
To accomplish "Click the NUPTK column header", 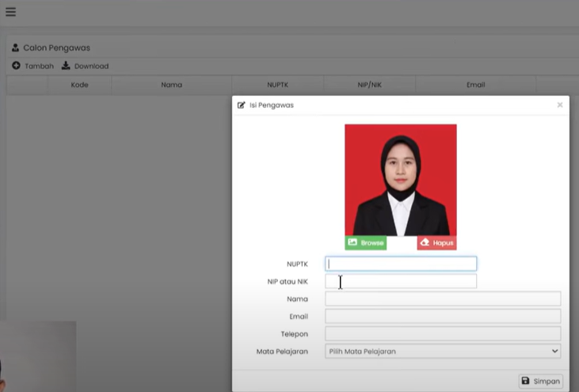I will (278, 85).
